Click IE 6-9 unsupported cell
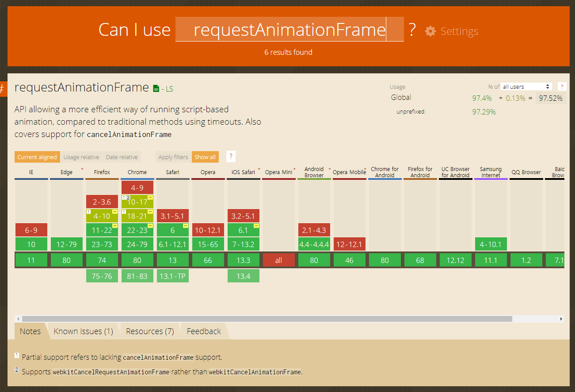 pos(31,230)
